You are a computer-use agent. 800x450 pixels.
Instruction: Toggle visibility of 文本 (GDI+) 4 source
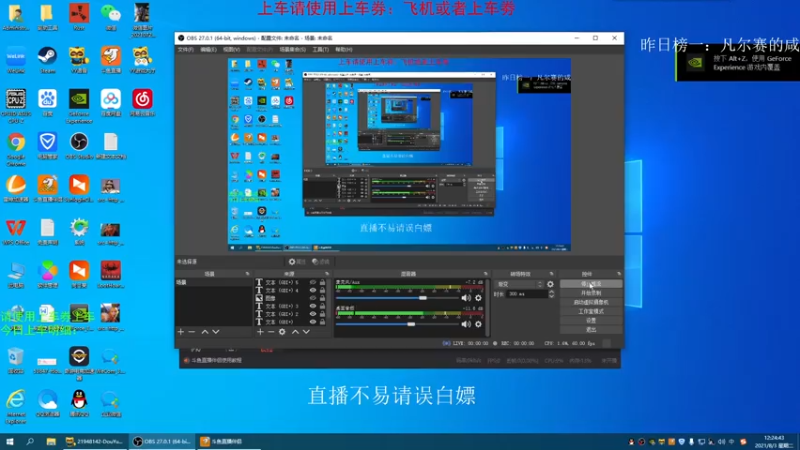click(x=313, y=290)
